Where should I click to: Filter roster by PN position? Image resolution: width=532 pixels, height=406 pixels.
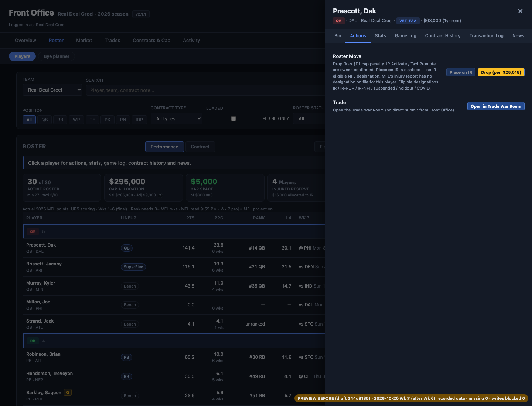point(123,120)
